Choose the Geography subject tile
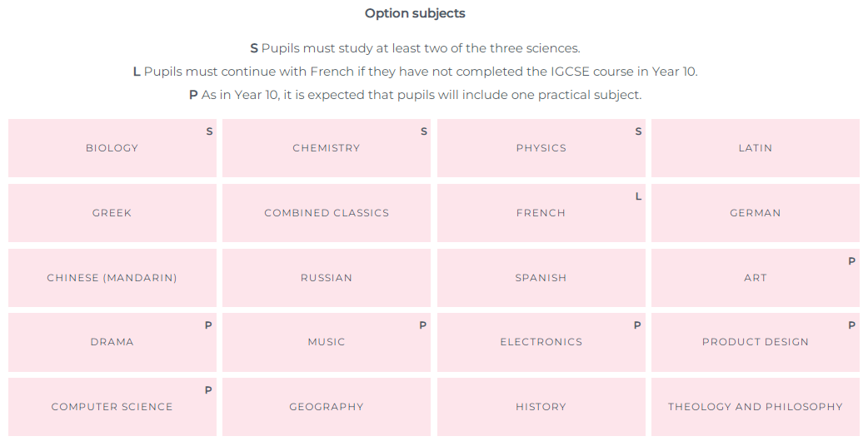Screen dimensions: 868x446 click(327, 407)
